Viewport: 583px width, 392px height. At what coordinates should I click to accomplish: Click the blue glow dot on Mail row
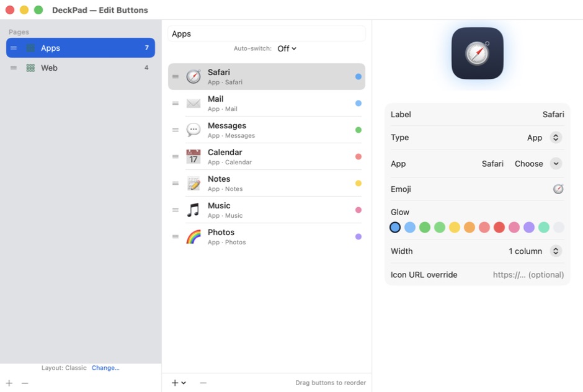(x=358, y=104)
